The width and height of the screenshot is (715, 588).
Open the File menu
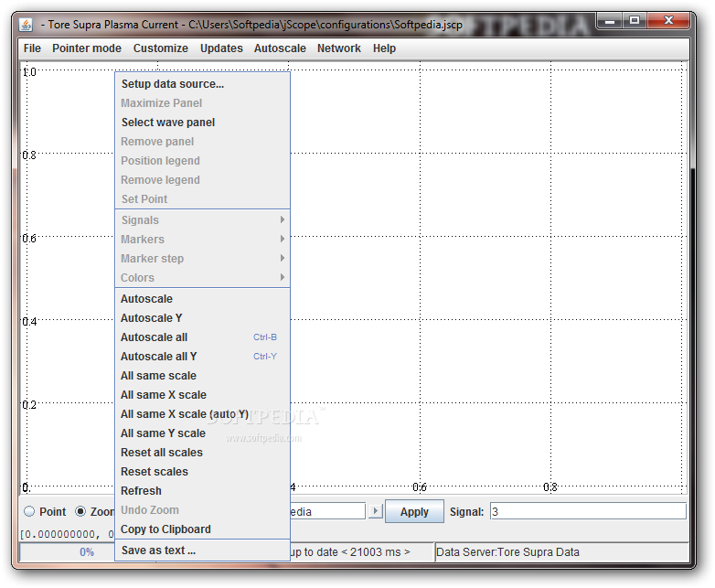click(32, 48)
